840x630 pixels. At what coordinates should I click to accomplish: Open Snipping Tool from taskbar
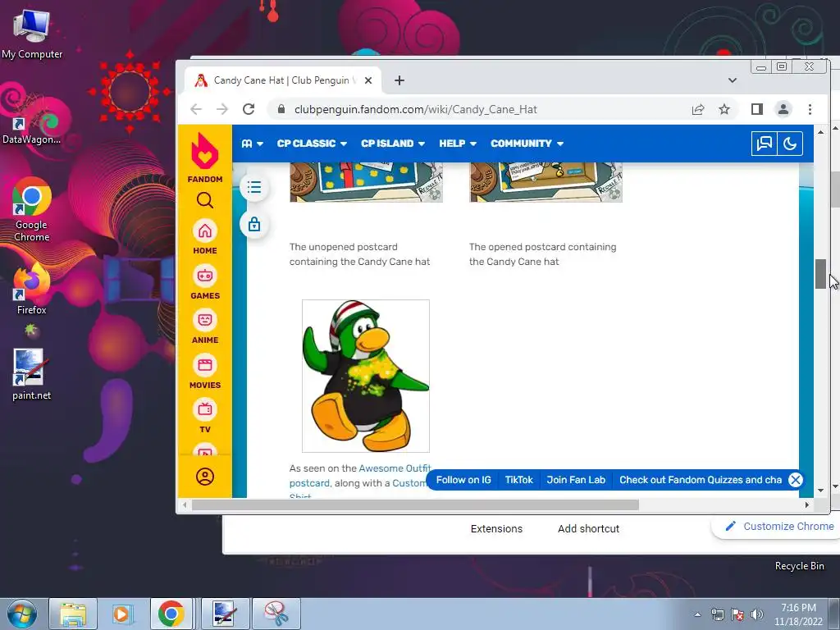[x=276, y=614]
